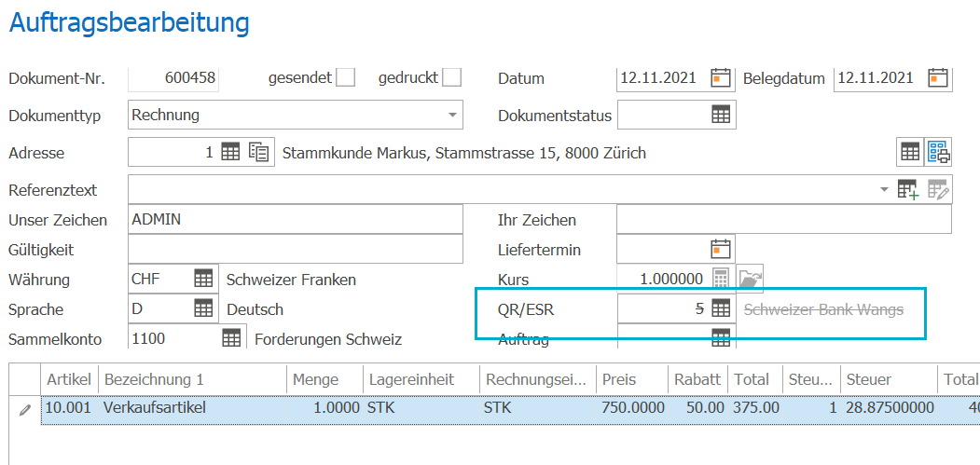Screen dimensions: 980x465
Task: Expand the Dokumenttyp dropdown
Action: [x=451, y=116]
